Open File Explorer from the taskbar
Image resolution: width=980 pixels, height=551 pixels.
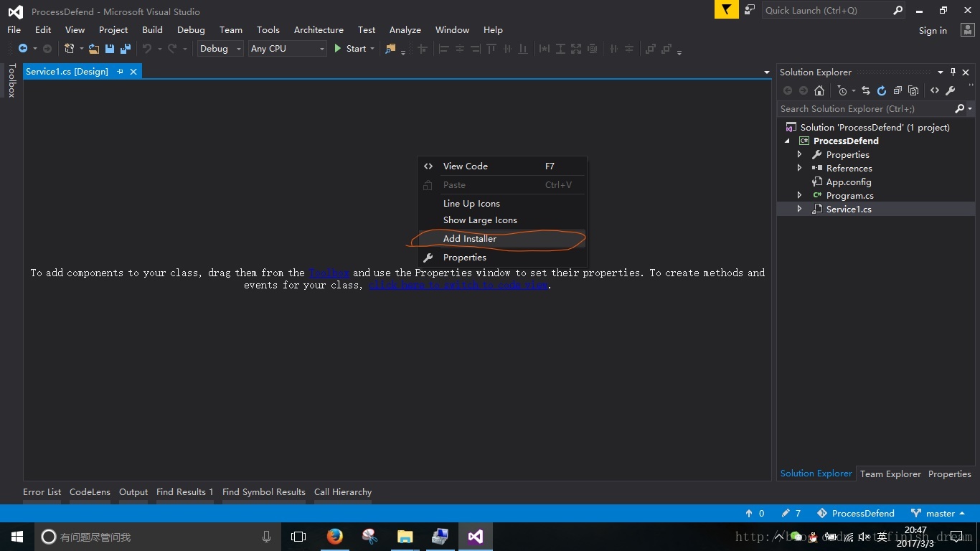[405, 536]
